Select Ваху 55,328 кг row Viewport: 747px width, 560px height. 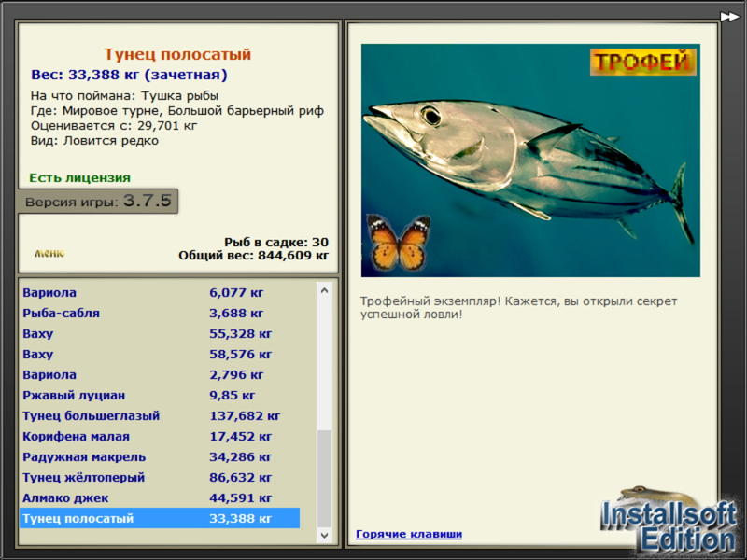[x=160, y=333]
